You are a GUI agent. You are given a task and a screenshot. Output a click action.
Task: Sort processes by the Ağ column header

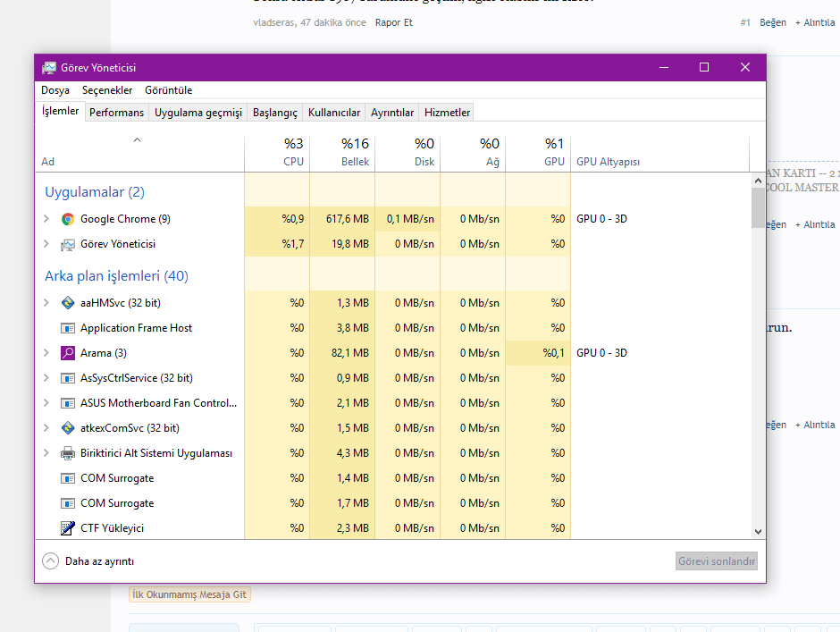coord(473,153)
